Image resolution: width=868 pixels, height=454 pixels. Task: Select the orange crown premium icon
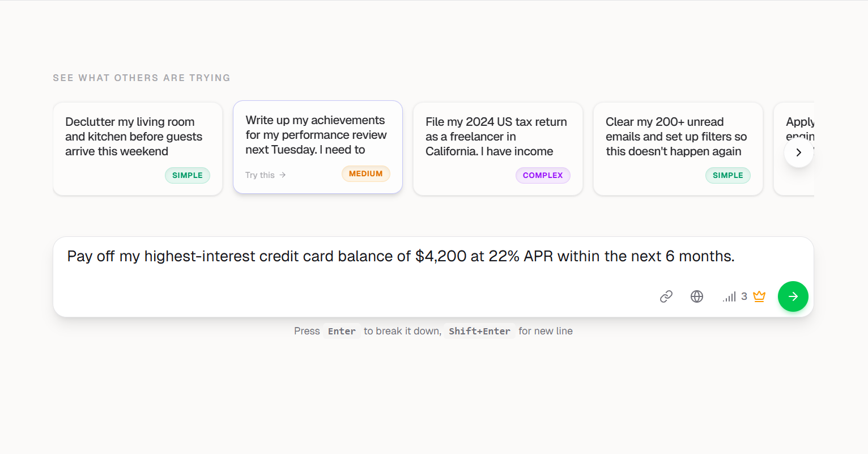(x=759, y=296)
